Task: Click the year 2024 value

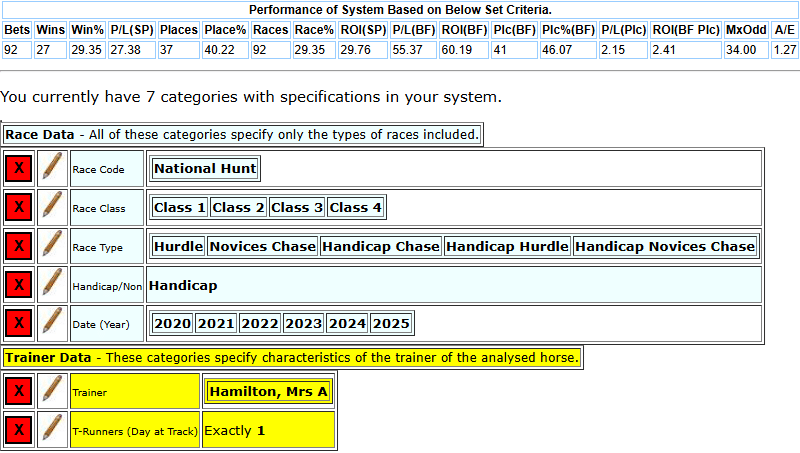Action: [x=347, y=323]
